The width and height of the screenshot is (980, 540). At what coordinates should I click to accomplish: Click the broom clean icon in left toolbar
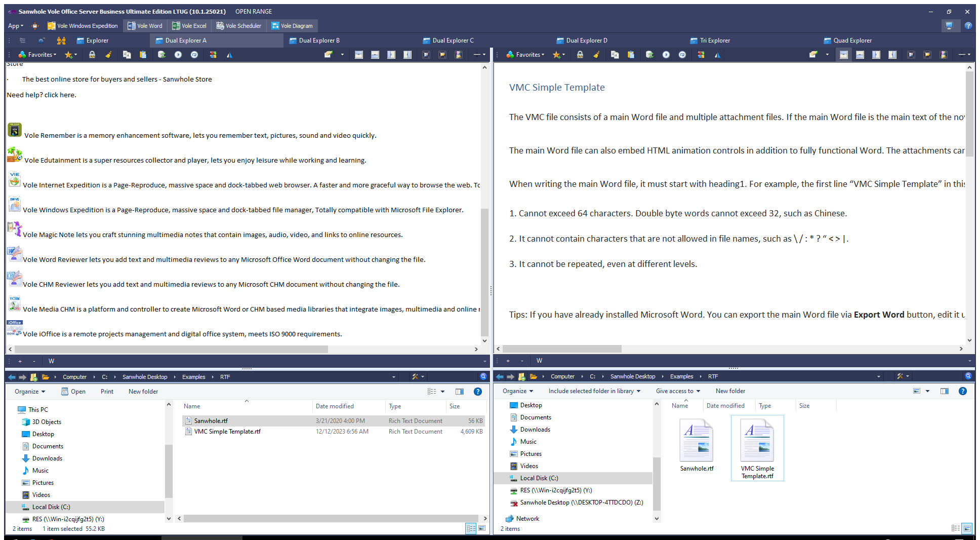tap(108, 55)
